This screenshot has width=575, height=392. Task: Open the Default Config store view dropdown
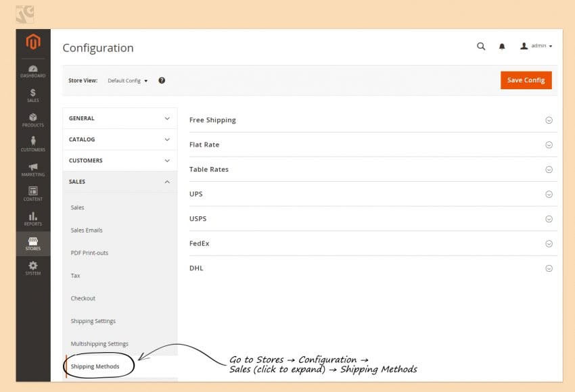coord(128,80)
